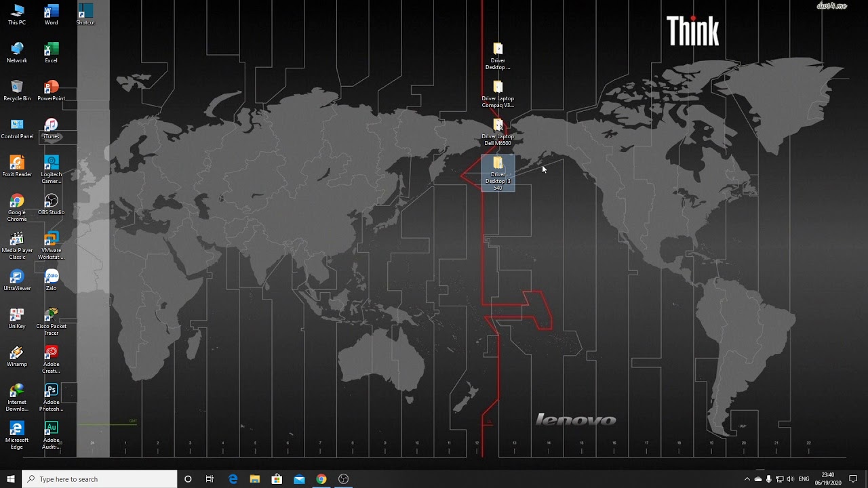
Task: Change the ENG input language
Action: [x=804, y=479]
